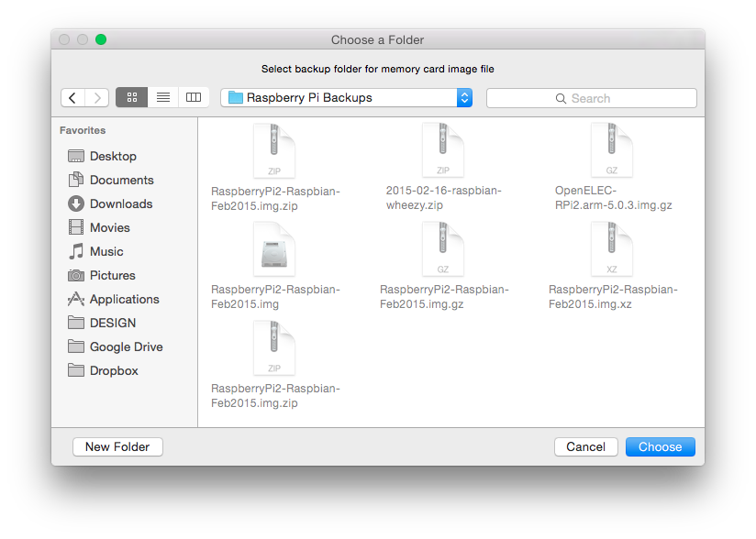Click the Music note icon

[x=76, y=251]
